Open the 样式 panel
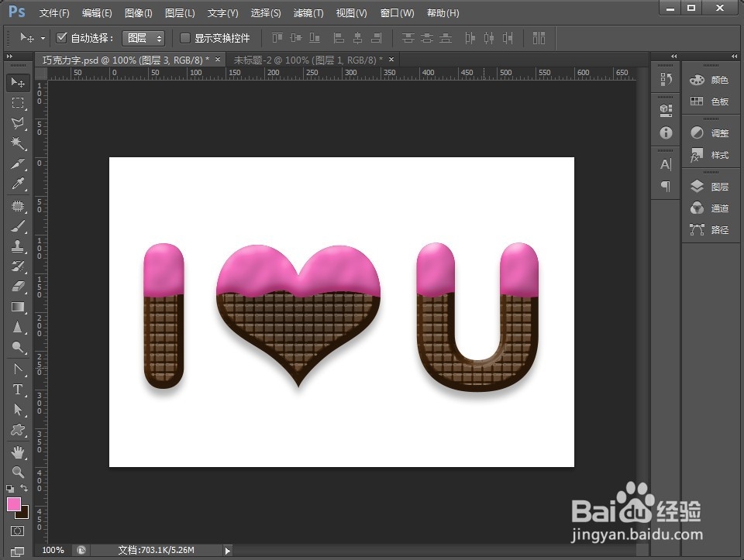Screen dimensions: 744x560 click(711, 155)
